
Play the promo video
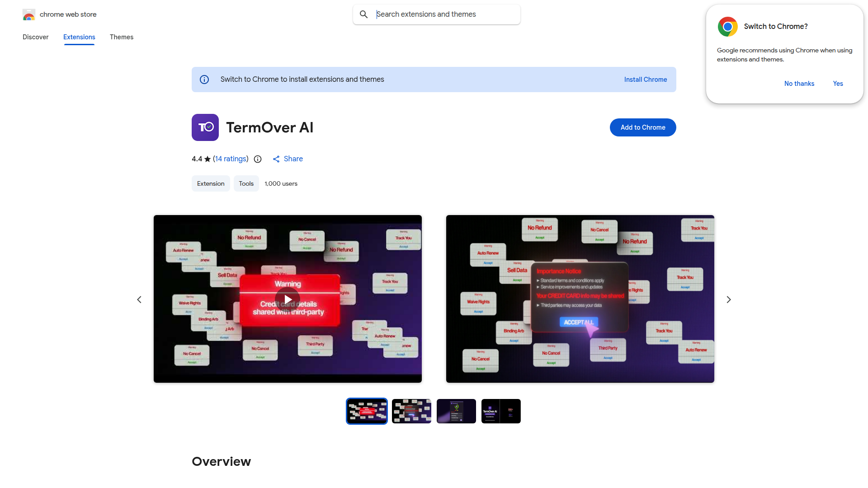[x=288, y=299]
